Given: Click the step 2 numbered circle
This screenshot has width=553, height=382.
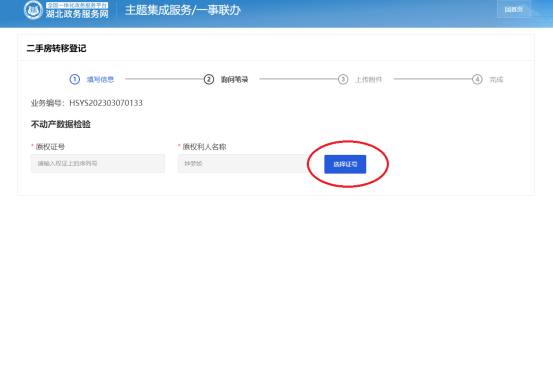Looking at the screenshot, I should coord(209,79).
